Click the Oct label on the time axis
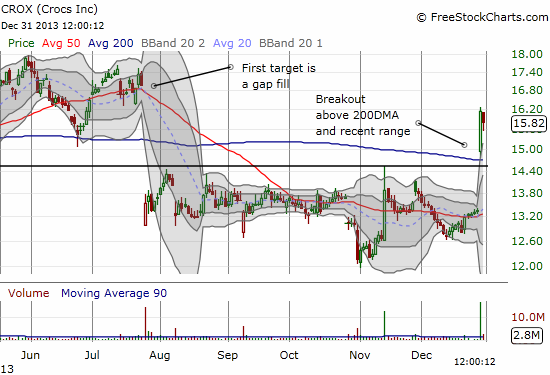Screen dimensions: 550x375 pyautogui.click(x=289, y=355)
